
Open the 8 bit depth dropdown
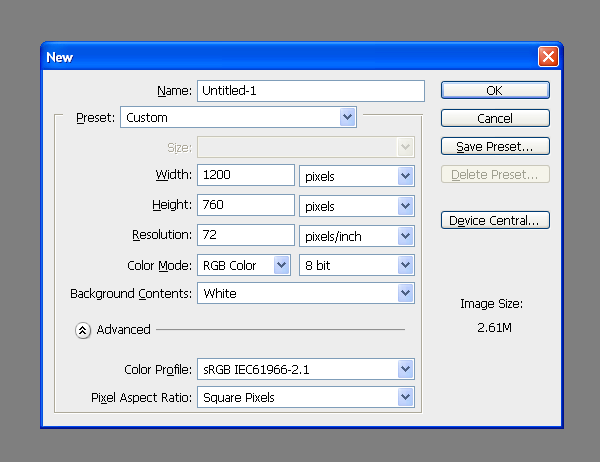click(x=357, y=265)
